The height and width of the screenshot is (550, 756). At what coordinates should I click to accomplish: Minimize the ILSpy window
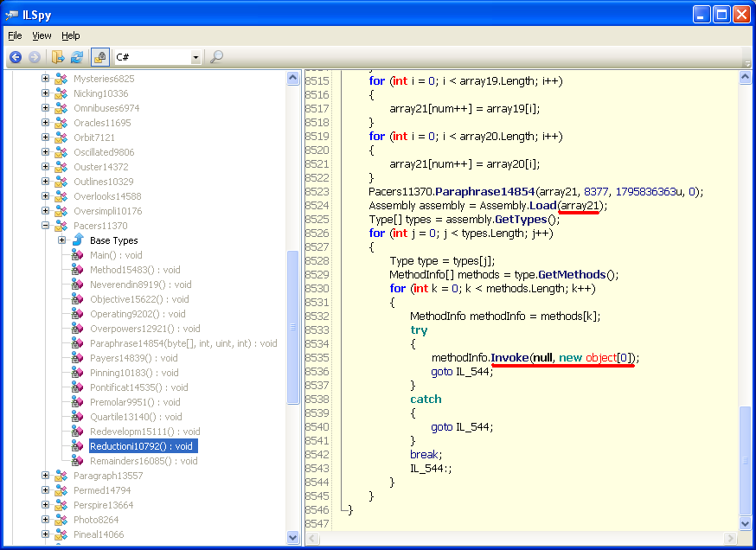tap(702, 15)
